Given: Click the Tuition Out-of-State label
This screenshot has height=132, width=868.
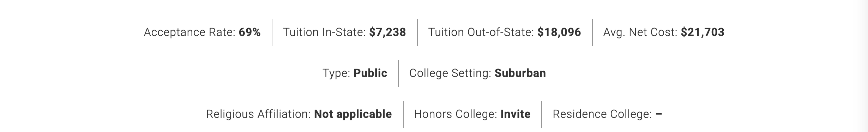Looking at the screenshot, I should click(481, 32).
